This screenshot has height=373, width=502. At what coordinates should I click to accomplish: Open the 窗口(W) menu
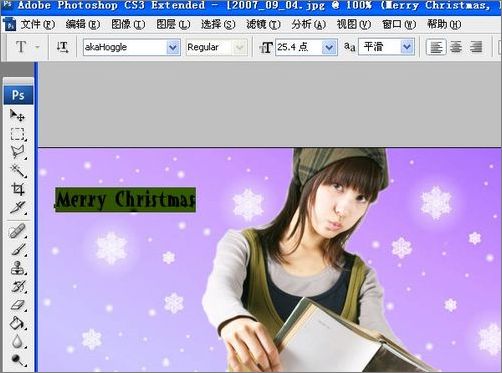399,25
